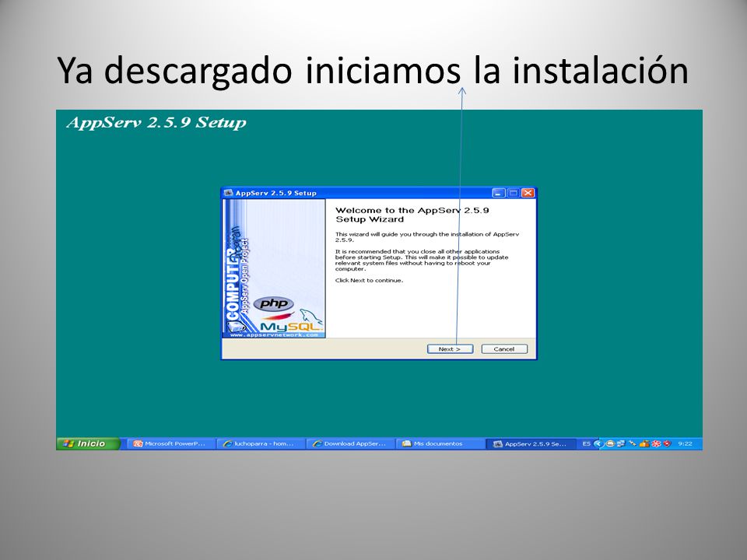
Task: Select AppServ 2.5.9 Setup taskbar item
Action: click(530, 444)
